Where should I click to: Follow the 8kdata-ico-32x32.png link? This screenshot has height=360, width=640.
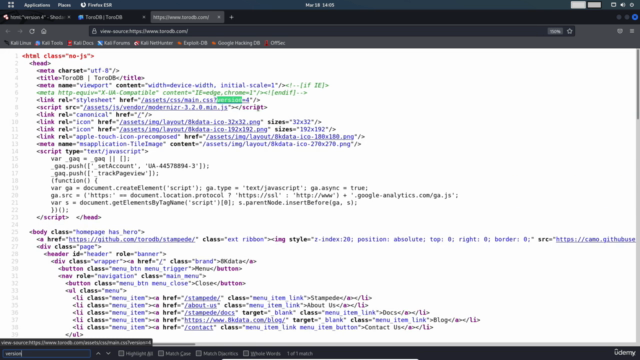point(190,122)
